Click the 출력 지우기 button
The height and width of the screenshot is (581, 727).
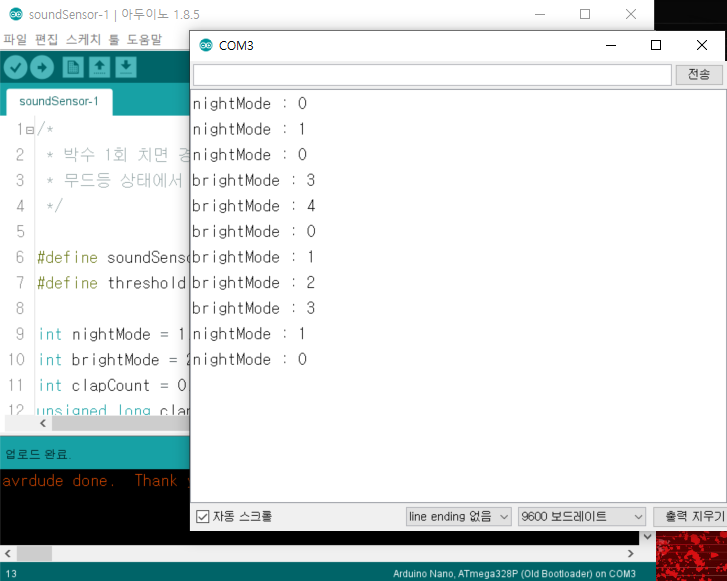(690, 517)
